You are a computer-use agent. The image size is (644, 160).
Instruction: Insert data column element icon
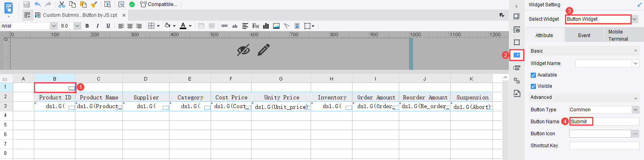(x=225, y=26)
